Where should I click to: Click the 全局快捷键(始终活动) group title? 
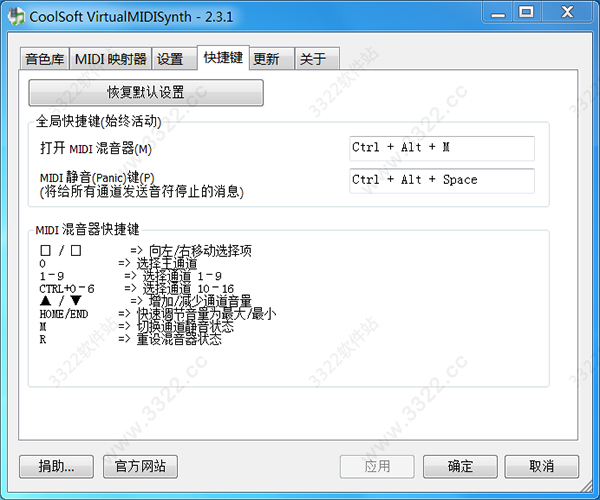(x=98, y=122)
